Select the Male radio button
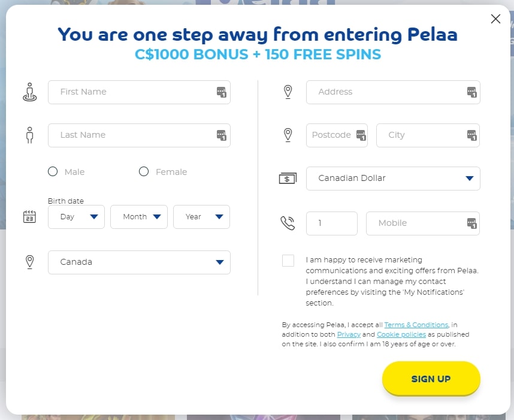 [53, 171]
